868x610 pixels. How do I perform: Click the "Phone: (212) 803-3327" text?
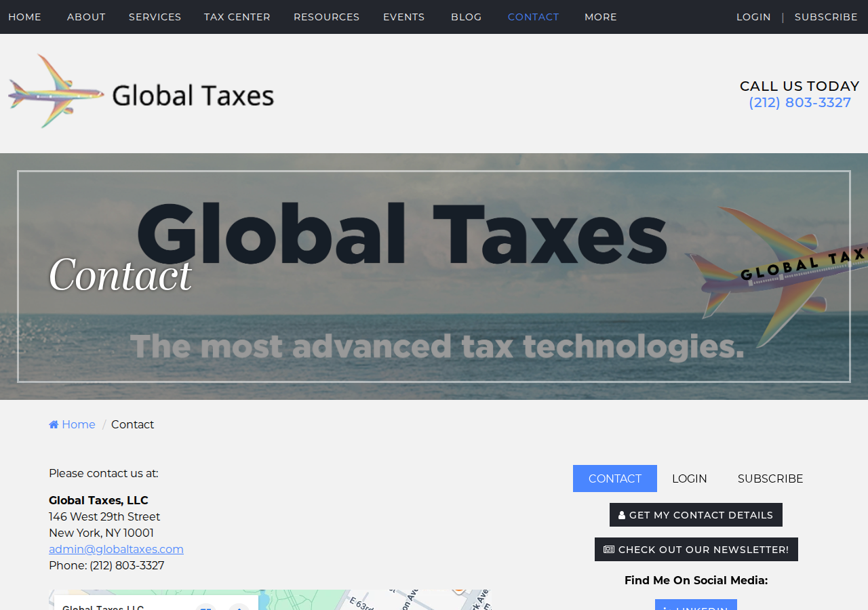point(106,565)
